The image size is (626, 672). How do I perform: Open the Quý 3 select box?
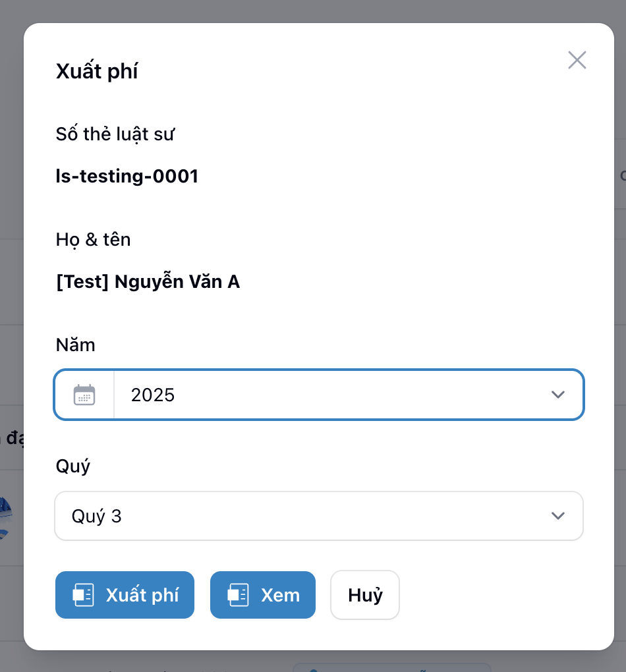[303, 516]
